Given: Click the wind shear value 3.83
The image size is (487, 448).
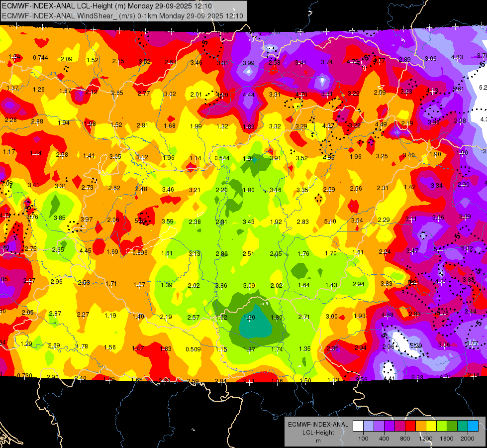Looking at the screenshot, I should 387,284.
